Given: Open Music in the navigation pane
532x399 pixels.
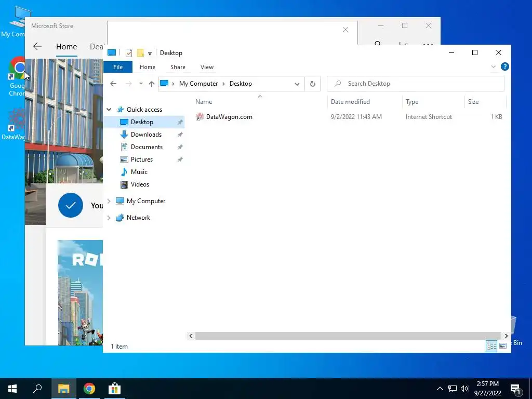Looking at the screenshot, I should click(x=139, y=172).
